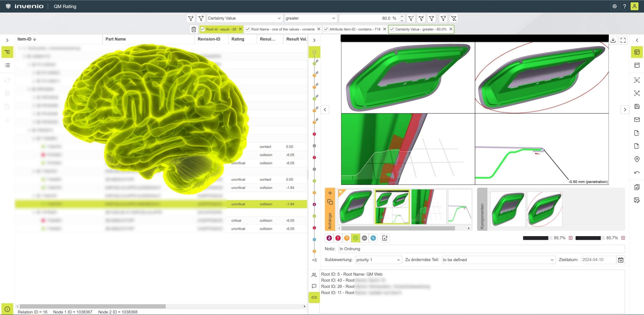Image resolution: width=644 pixels, height=315 pixels.
Task: Click the info icon in bottom corner
Action: coord(7,309)
